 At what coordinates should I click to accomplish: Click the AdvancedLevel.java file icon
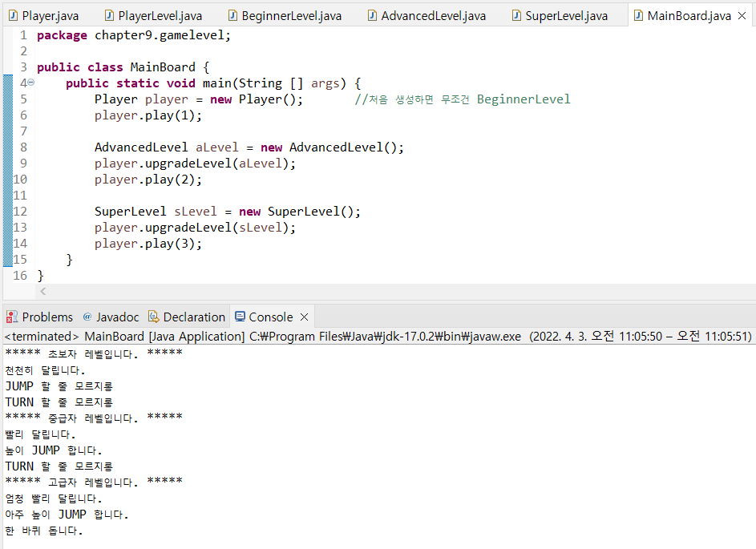pos(372,16)
